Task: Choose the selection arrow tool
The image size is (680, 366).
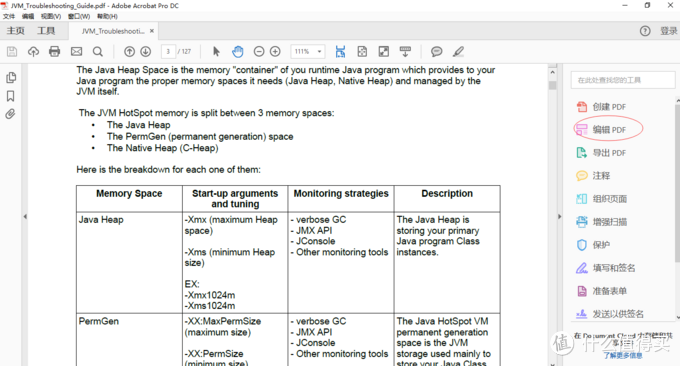Action: 216,52
